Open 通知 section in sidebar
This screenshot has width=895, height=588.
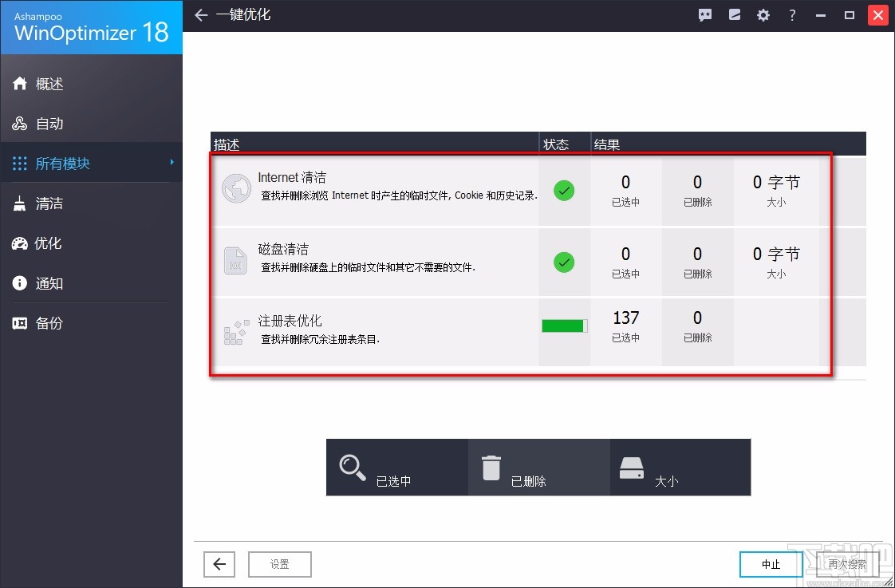pos(91,283)
